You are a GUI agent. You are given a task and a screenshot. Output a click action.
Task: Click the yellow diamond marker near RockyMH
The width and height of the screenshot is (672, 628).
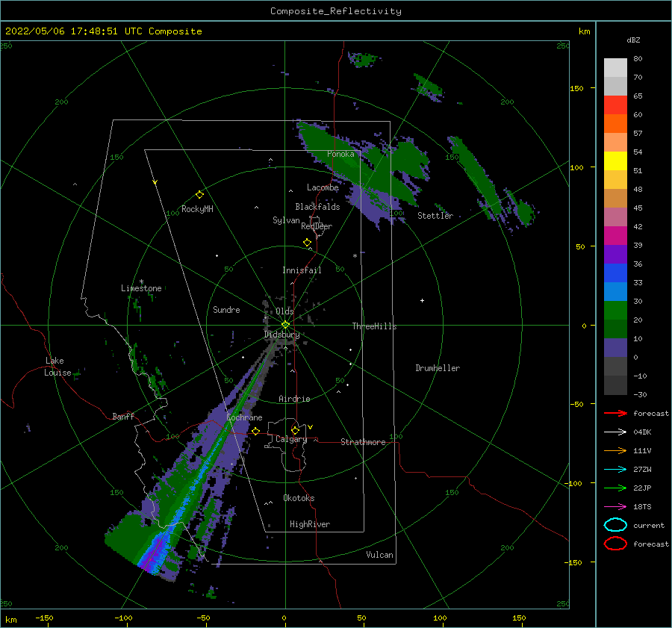click(199, 195)
